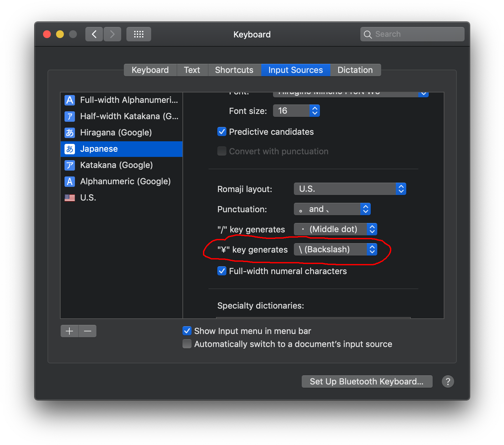Click the Alphanumeric (Google) input icon
504x445 pixels.
pyautogui.click(x=69, y=181)
